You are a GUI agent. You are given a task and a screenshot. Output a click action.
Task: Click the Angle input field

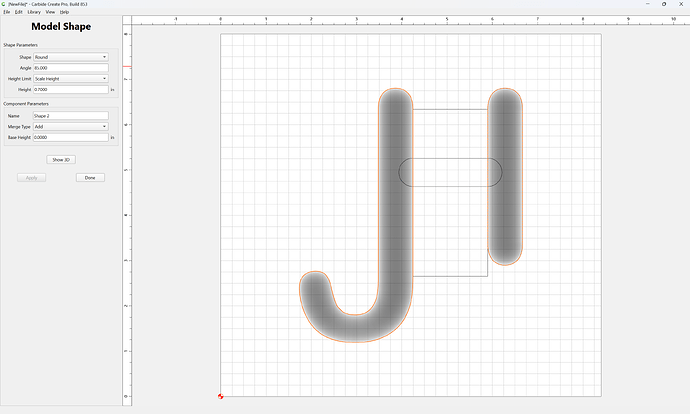point(71,68)
